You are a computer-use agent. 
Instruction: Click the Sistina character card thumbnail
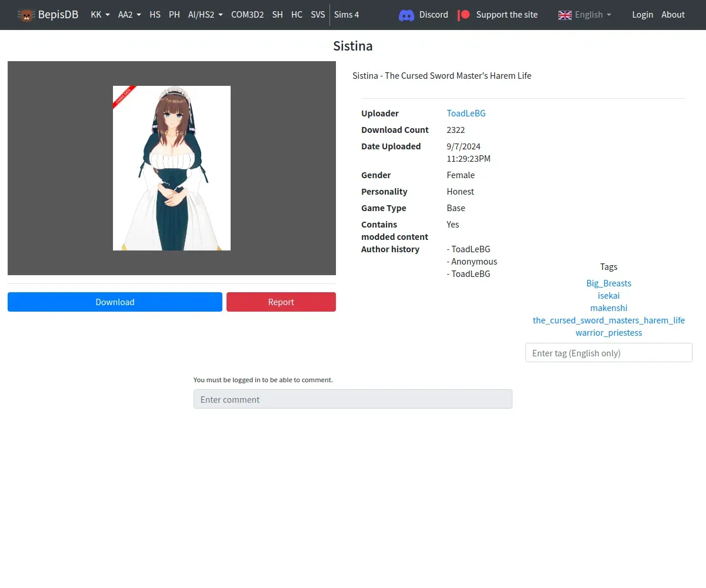coord(172,168)
